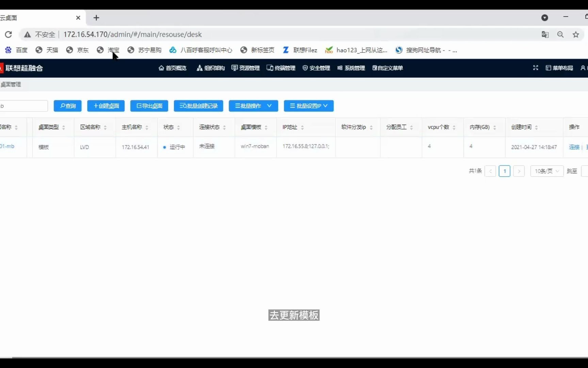Click the not-secure warning triangle icon
The image size is (588, 368).
[x=28, y=34]
